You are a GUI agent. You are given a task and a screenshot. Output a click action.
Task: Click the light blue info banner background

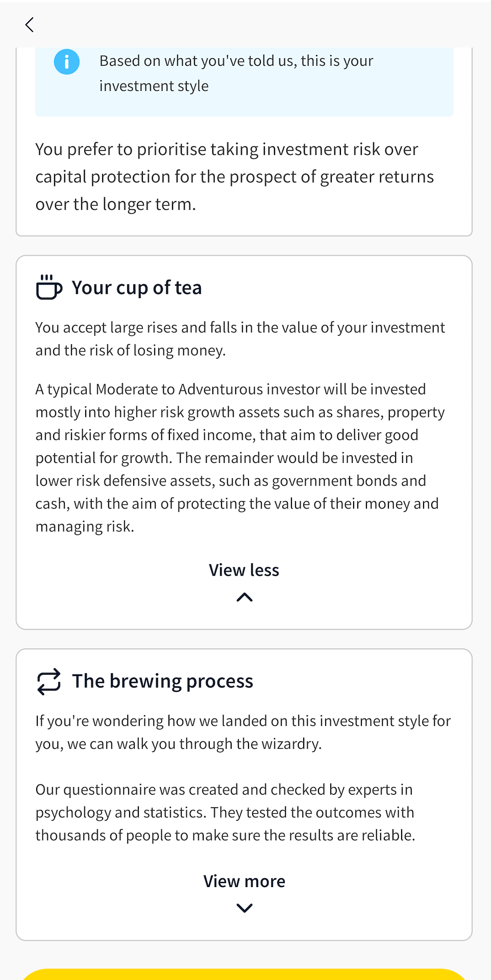244,82
